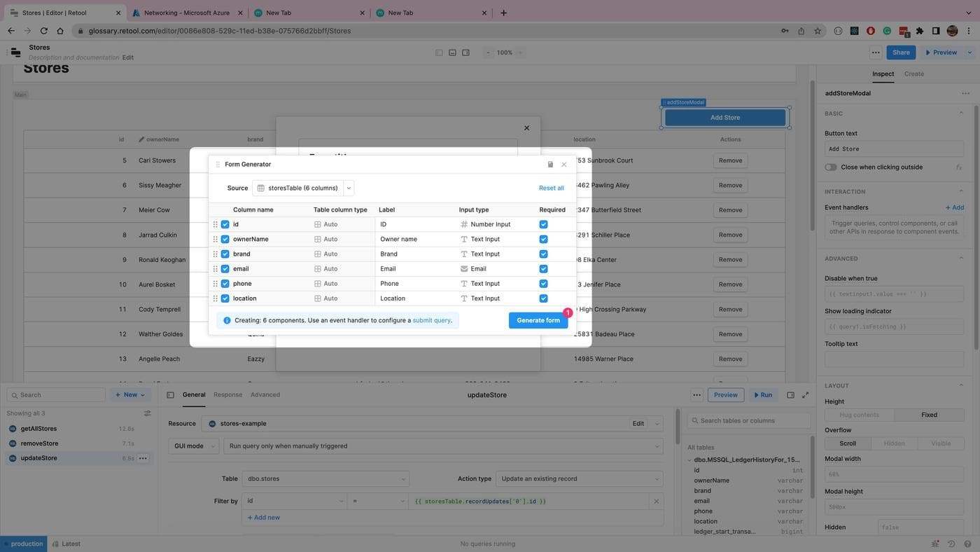This screenshot has width=980, height=552.
Task: Toggle Close when clicking outside switch
Action: [x=831, y=167]
